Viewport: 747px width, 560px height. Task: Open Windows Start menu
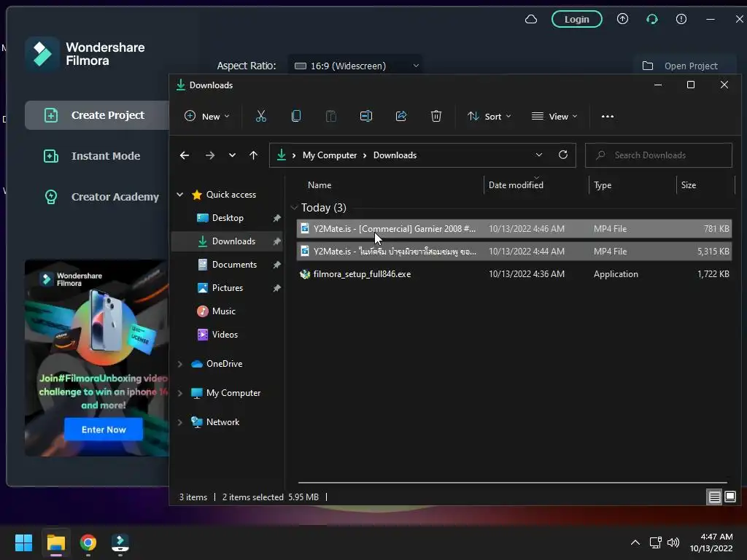click(23, 542)
